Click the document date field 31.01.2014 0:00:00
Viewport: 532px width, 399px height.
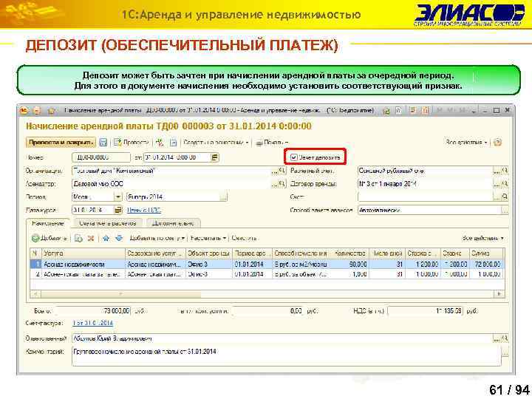(x=177, y=157)
